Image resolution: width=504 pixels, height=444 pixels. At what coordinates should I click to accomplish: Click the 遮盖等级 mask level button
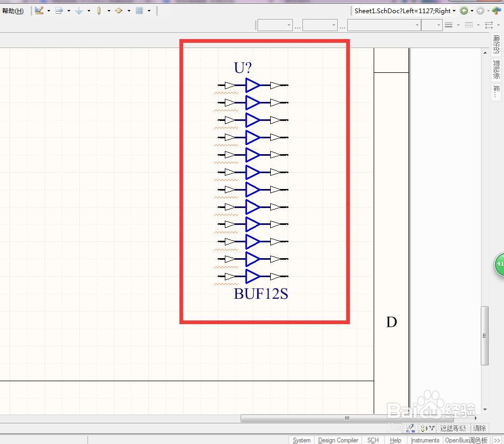click(x=453, y=428)
